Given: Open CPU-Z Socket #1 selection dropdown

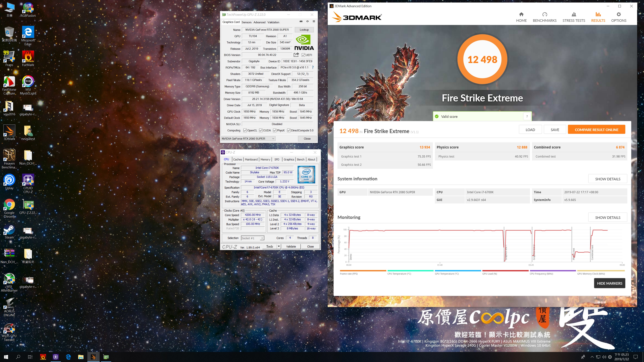Looking at the screenshot, I should tap(253, 238).
